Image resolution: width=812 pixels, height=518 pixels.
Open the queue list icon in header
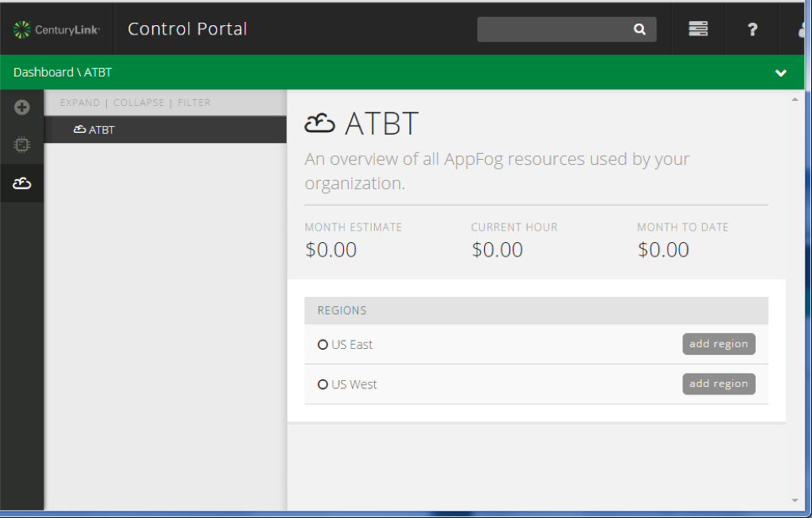click(698, 29)
